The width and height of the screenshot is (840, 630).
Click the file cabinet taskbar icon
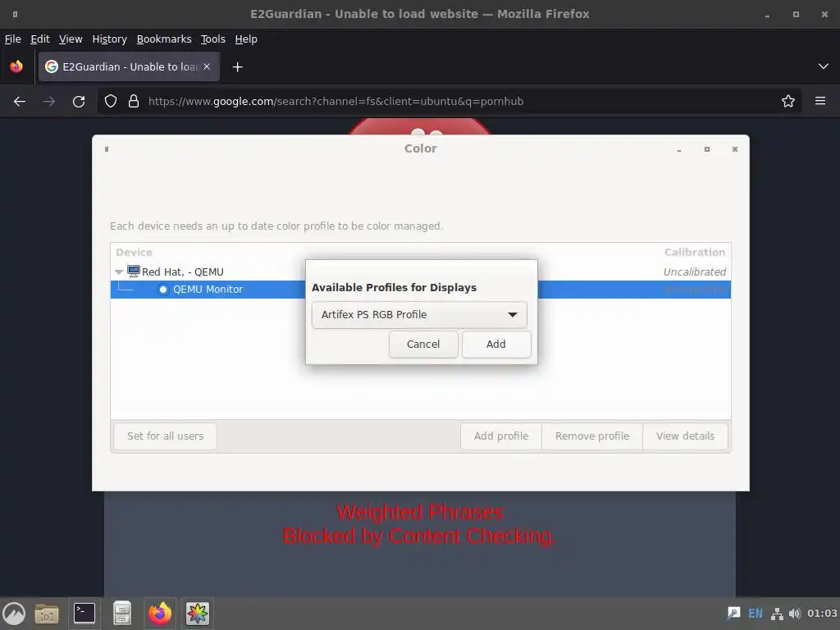pyautogui.click(x=122, y=614)
